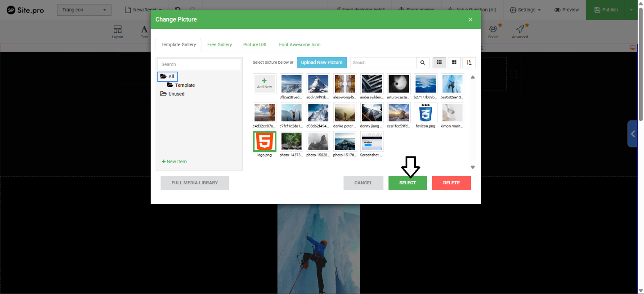Open the Trang con page dropdown
The image size is (644, 294).
(x=84, y=10)
